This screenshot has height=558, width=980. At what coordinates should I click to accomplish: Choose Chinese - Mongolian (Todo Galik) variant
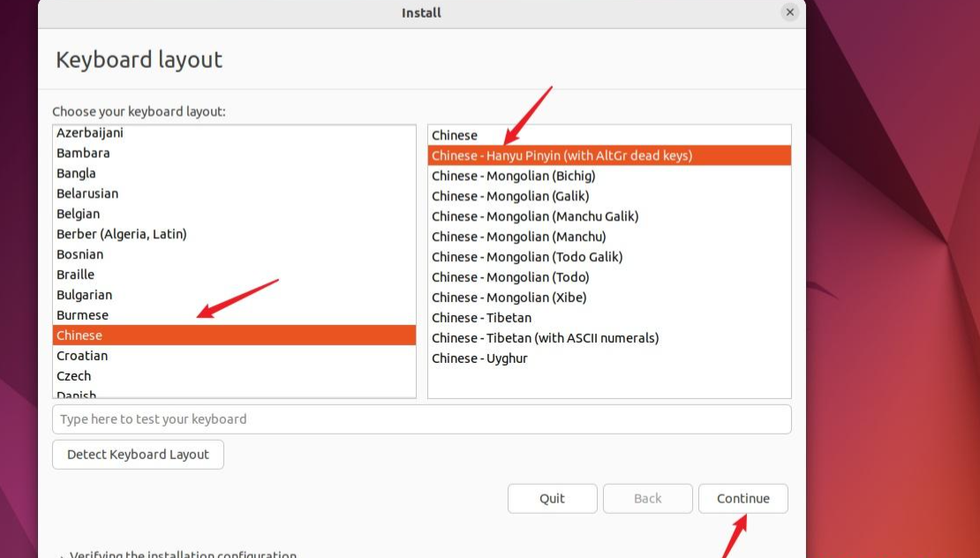609,258
